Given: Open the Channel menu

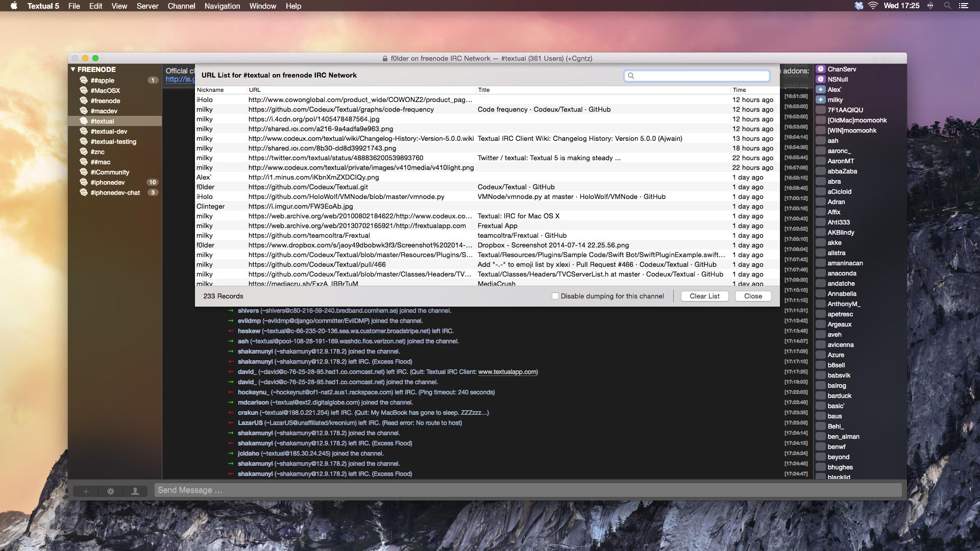Looking at the screenshot, I should click(x=181, y=6).
